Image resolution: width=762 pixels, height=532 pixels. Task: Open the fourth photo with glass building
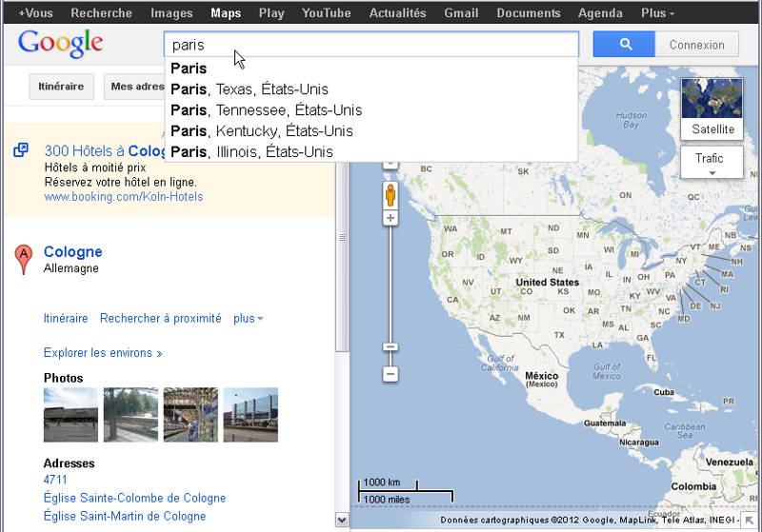pyautogui.click(x=251, y=415)
